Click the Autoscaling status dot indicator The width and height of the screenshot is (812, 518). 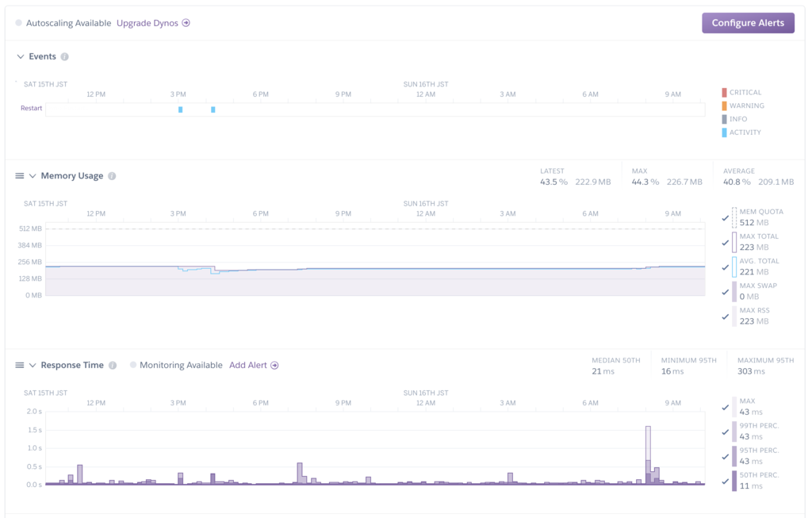tap(19, 23)
